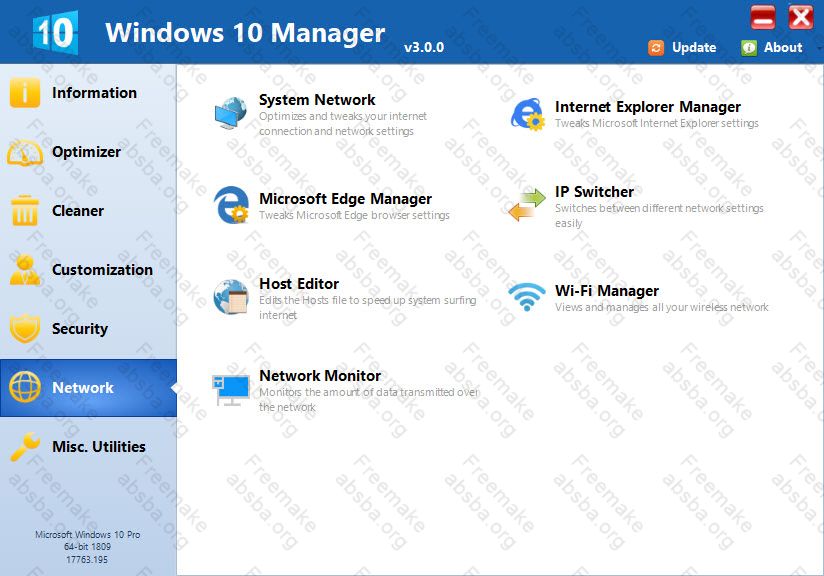Open Wi-Fi Manager
This screenshot has height=576, width=824.
(x=607, y=291)
